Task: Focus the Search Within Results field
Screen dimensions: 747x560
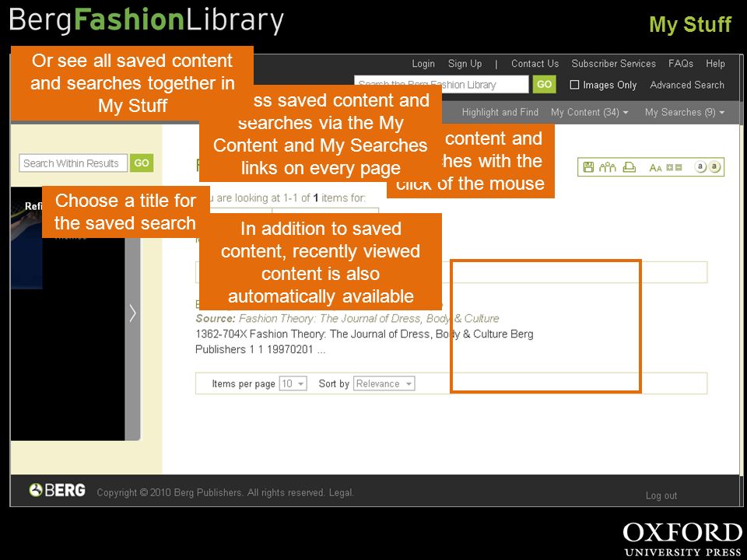Action: click(x=73, y=163)
